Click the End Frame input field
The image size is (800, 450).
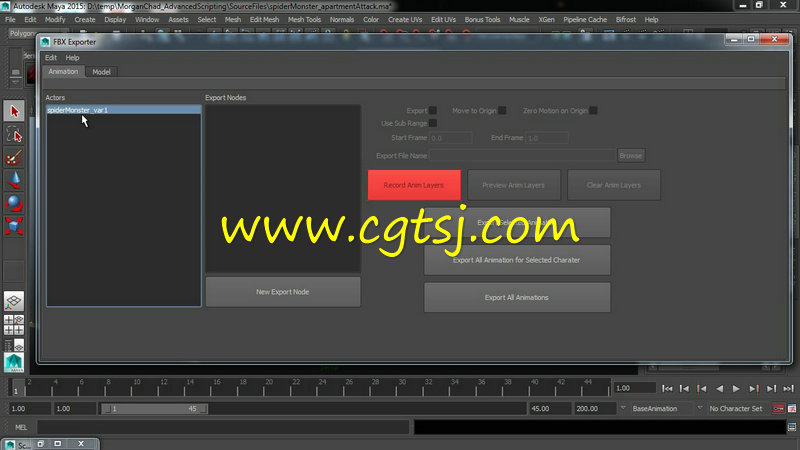(x=547, y=138)
